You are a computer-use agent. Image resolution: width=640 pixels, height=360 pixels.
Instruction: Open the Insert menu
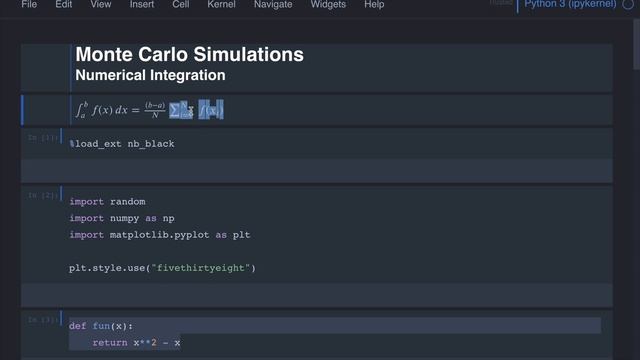pos(142,4)
